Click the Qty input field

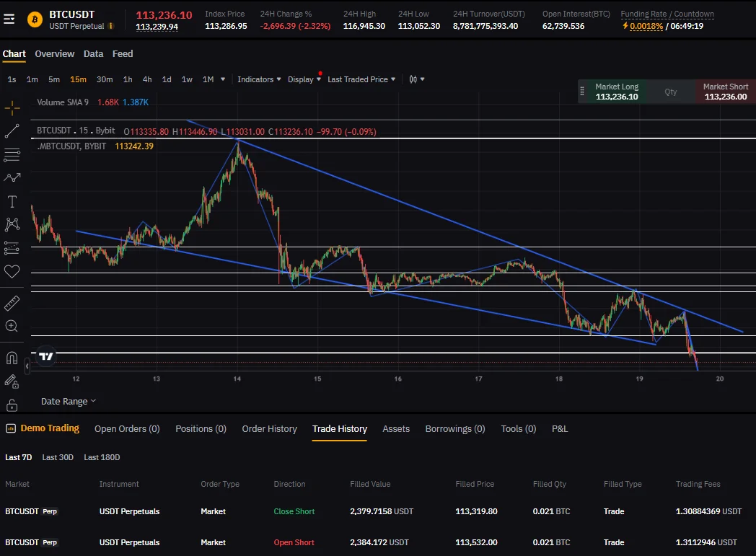click(x=671, y=92)
